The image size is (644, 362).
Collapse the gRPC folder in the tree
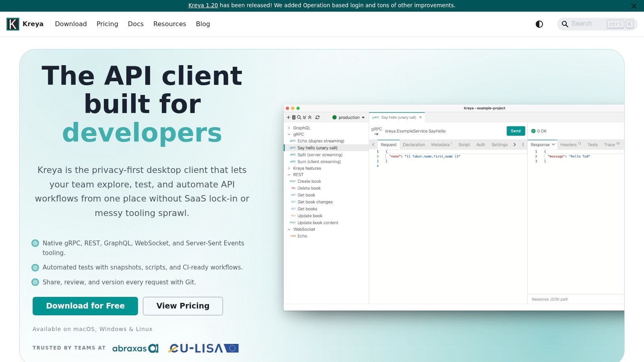tap(289, 134)
